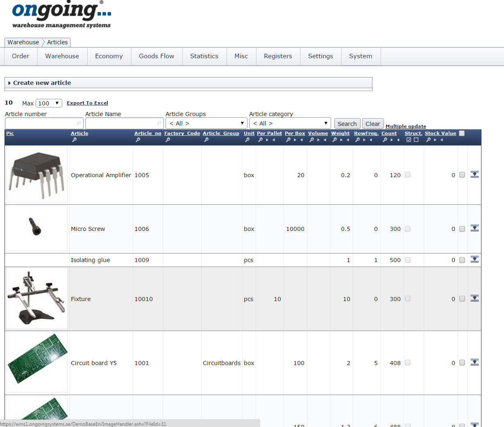Tick the selection checkbox for Operational Amplifier row
Image resolution: width=504 pixels, height=427 pixels.
(x=462, y=175)
